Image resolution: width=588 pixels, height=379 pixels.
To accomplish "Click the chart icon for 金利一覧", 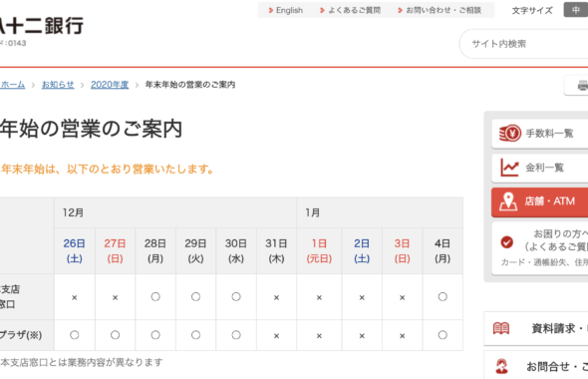I will tap(509, 168).
